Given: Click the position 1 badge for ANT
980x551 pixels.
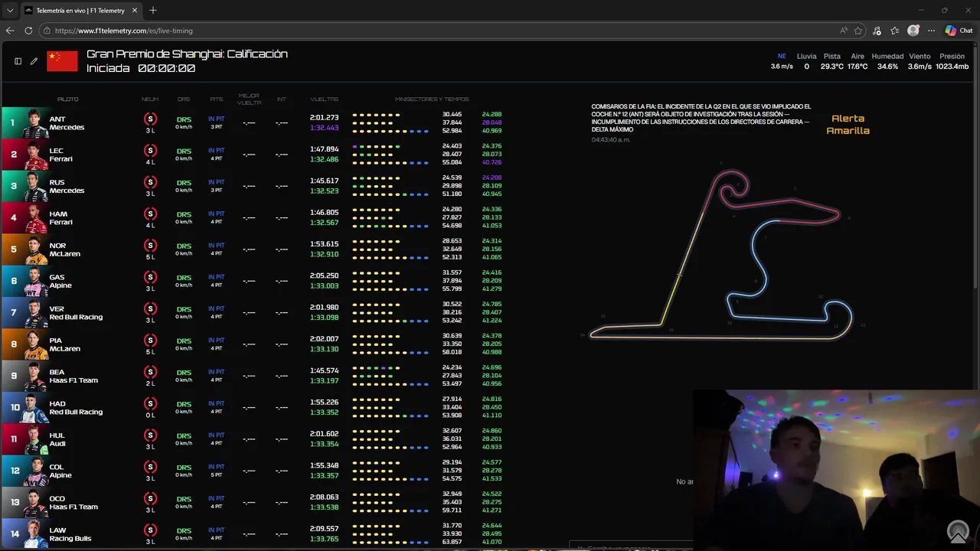Looking at the screenshot, I should [x=12, y=122].
